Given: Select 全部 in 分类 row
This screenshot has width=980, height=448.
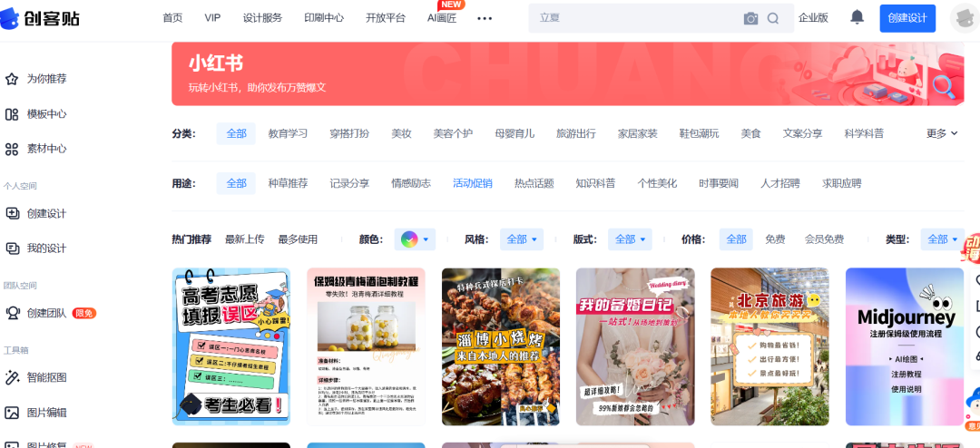Looking at the screenshot, I should pyautogui.click(x=236, y=133).
